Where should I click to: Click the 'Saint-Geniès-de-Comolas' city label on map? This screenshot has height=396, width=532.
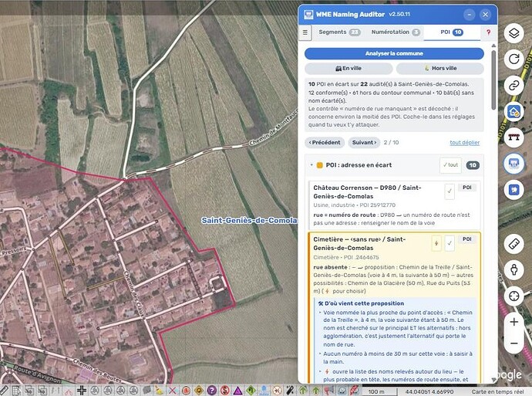(x=249, y=221)
